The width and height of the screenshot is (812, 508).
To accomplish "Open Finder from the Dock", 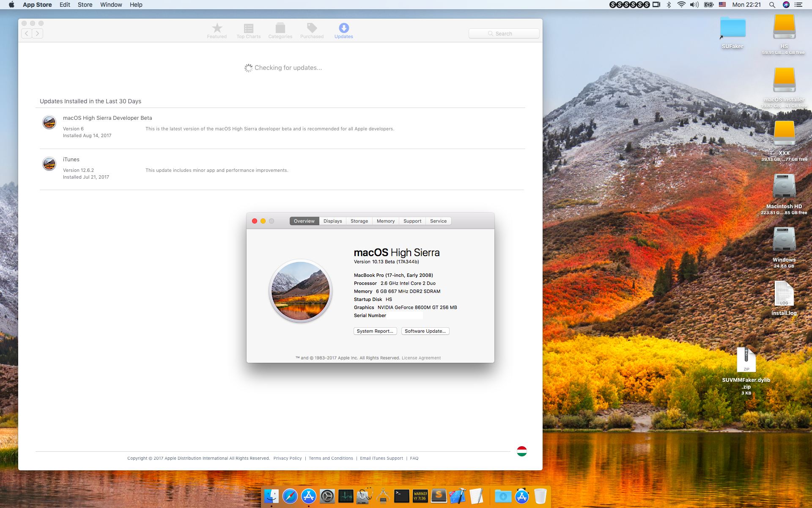I will tap(272, 496).
